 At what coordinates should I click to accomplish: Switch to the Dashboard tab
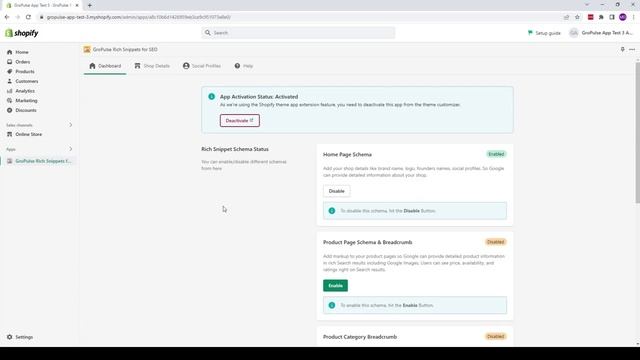105,66
